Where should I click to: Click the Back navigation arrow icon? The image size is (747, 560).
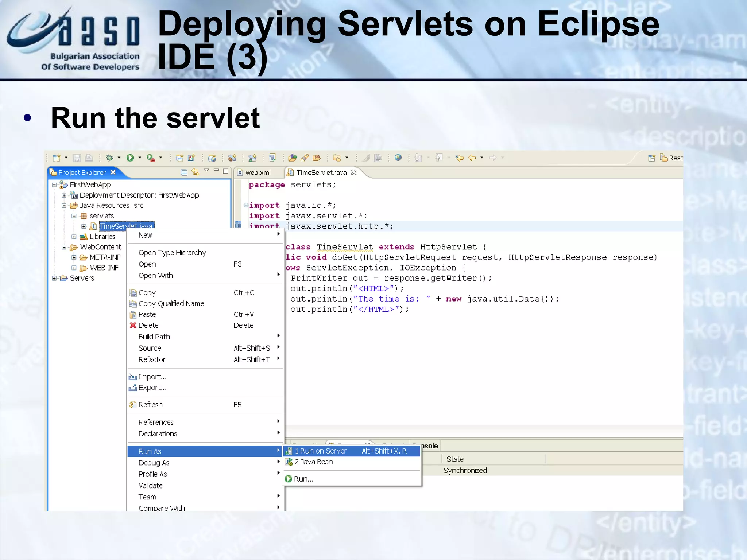click(x=472, y=157)
